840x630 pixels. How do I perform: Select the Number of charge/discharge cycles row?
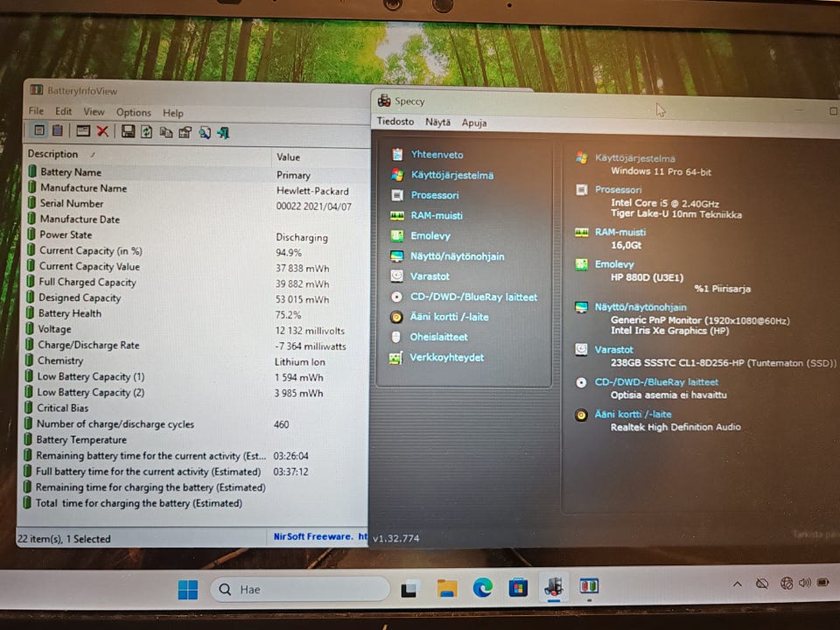(x=195, y=424)
